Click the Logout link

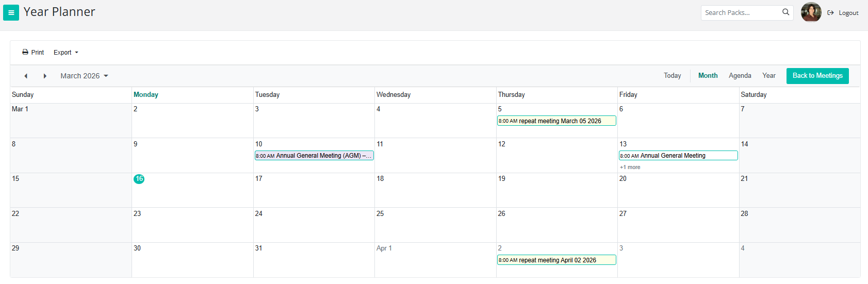point(843,13)
